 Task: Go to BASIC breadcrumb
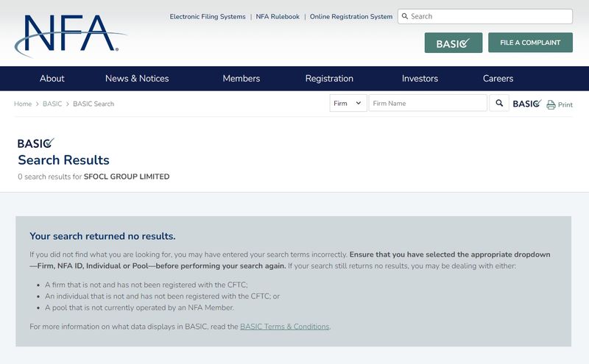point(52,104)
